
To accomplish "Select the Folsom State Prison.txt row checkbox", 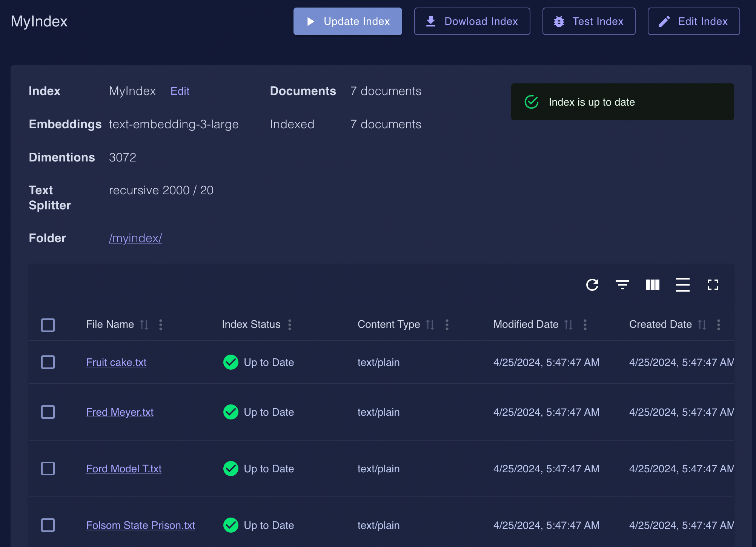I will 48,525.
